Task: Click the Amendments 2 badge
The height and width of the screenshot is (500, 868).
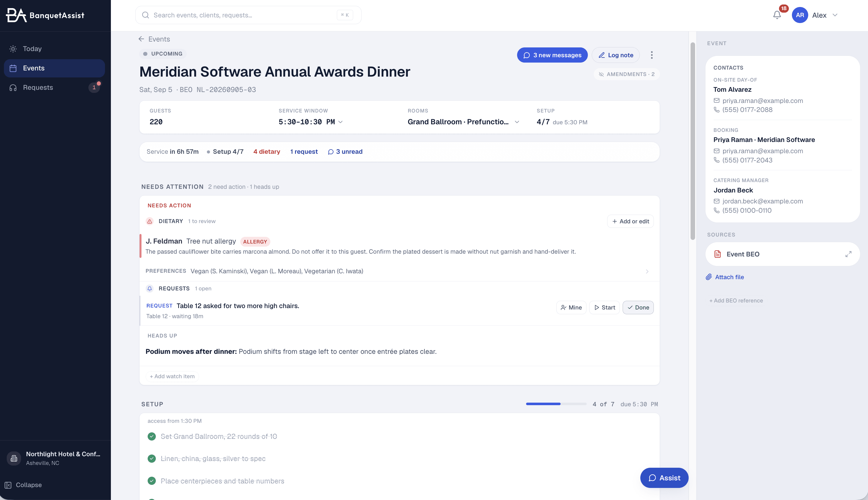Action: [x=627, y=74]
